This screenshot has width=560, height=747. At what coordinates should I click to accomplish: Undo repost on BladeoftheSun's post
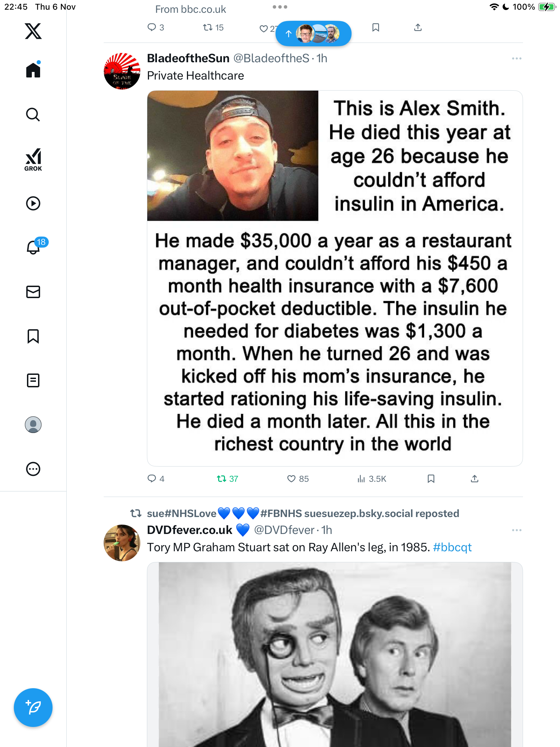(222, 479)
